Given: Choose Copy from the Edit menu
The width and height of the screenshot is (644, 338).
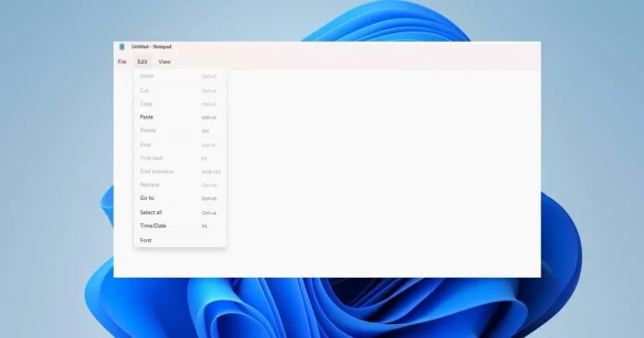Looking at the screenshot, I should (x=180, y=104).
